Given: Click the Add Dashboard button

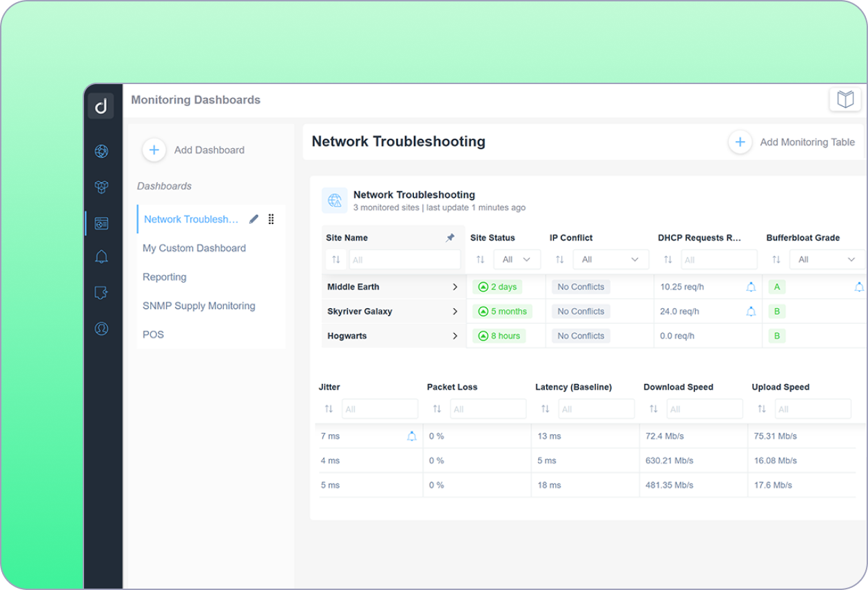Looking at the screenshot, I should (154, 150).
